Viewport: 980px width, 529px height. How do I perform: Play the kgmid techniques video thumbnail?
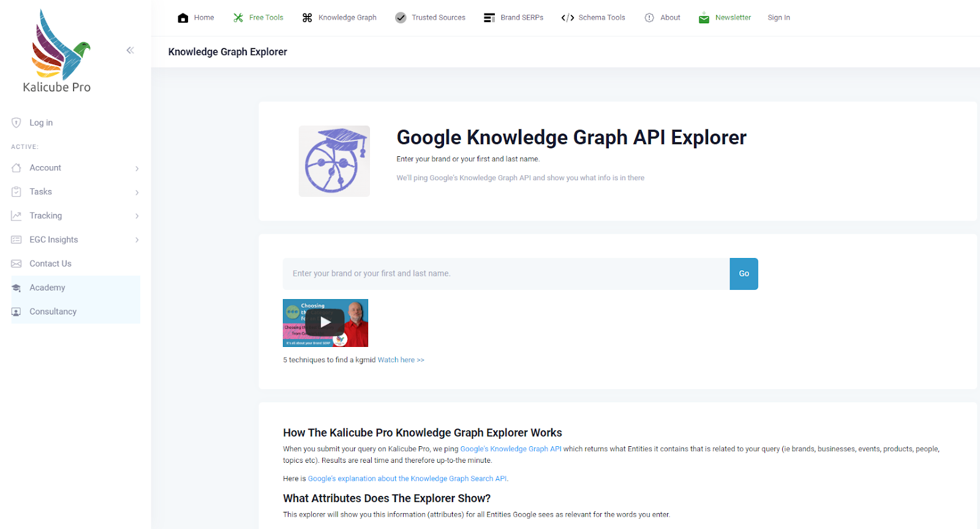coord(325,323)
